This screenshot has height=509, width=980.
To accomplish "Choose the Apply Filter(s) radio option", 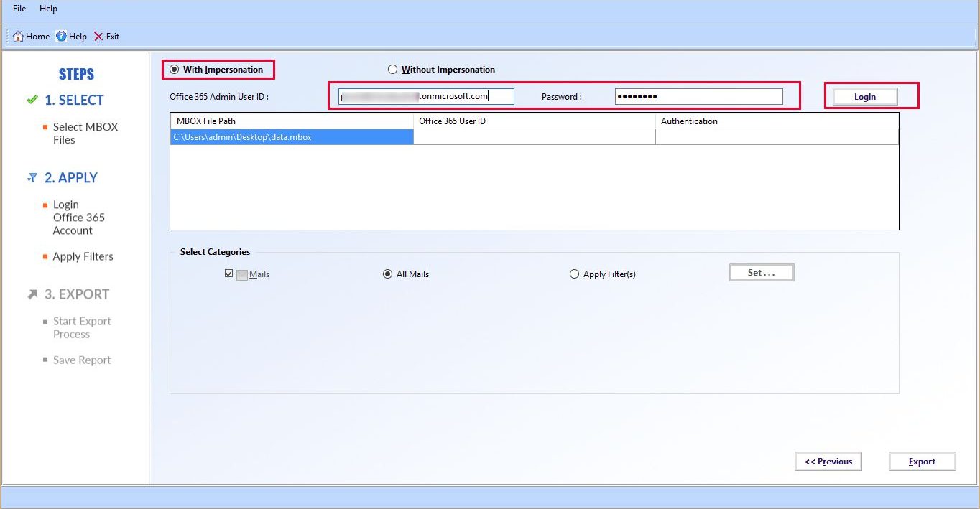I will (574, 274).
